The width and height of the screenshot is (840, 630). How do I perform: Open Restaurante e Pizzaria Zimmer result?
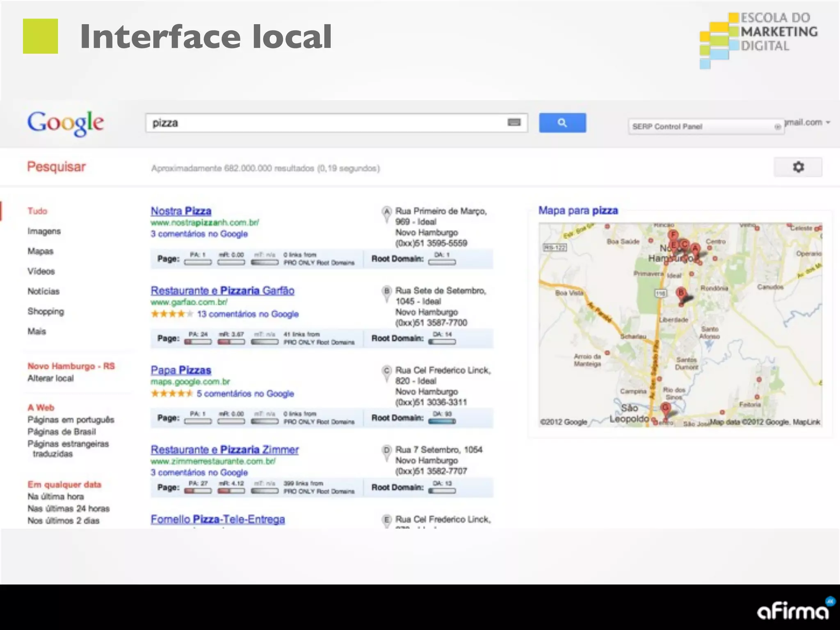point(224,450)
